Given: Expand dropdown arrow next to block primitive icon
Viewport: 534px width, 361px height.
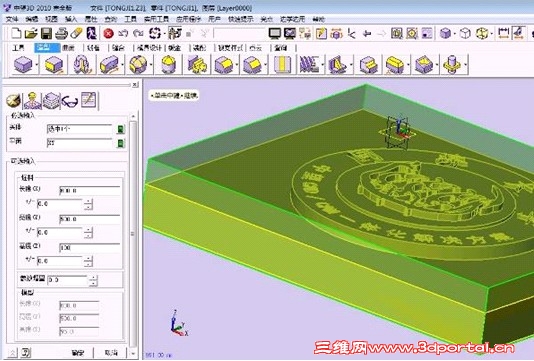Looking at the screenshot, I should coord(37,65).
